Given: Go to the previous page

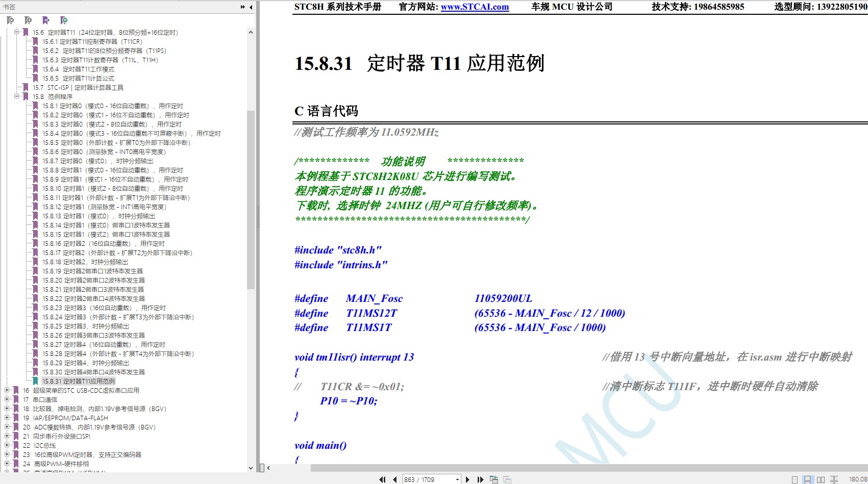Looking at the screenshot, I should click(x=394, y=479).
